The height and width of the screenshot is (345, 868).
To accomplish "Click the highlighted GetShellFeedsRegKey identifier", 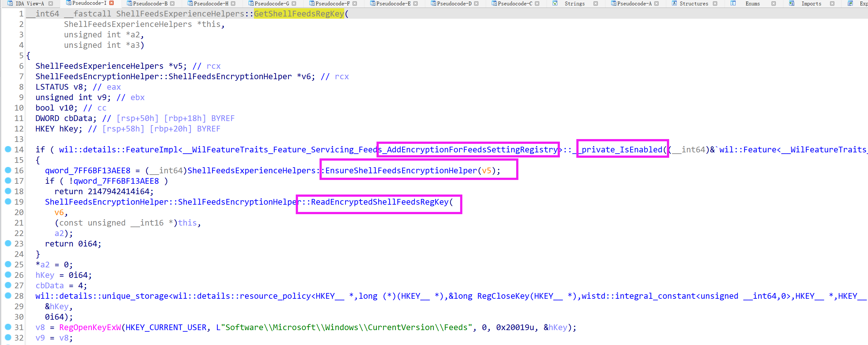I will click(299, 14).
